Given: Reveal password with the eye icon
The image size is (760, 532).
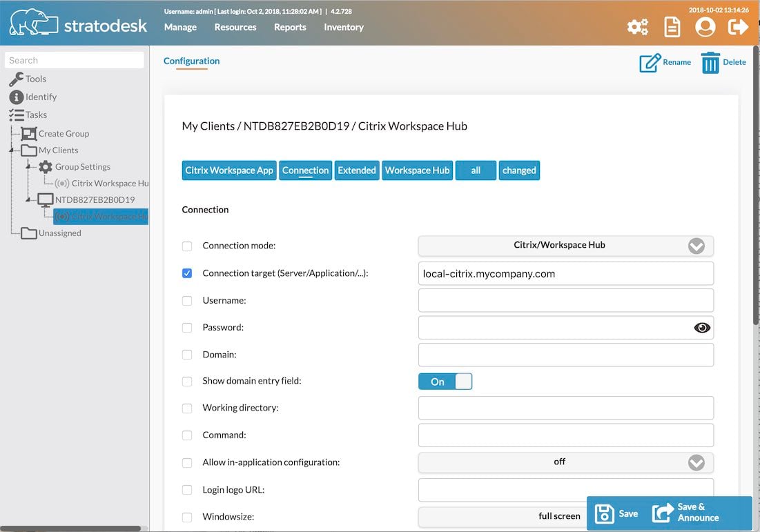Looking at the screenshot, I should 702,328.
